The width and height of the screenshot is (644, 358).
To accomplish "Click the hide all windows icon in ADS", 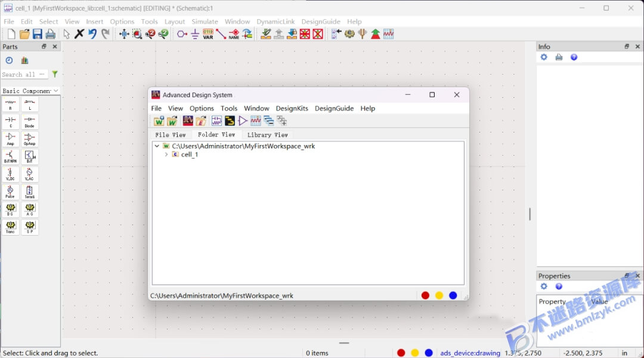I will (268, 121).
